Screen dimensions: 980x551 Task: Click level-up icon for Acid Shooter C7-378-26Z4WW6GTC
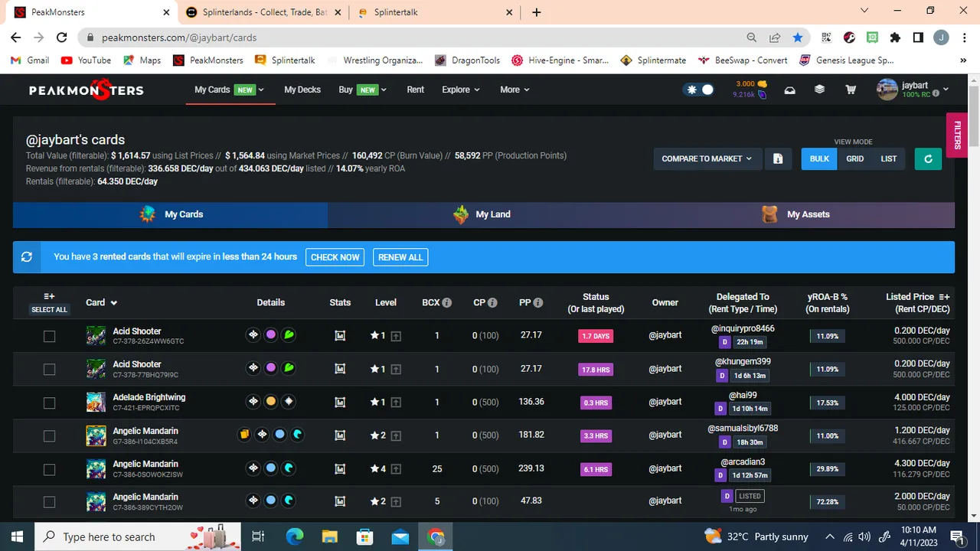pyautogui.click(x=396, y=335)
